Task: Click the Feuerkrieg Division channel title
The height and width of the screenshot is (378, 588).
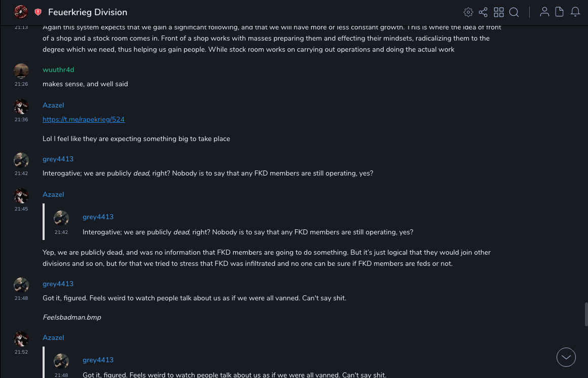Action: pos(88,12)
